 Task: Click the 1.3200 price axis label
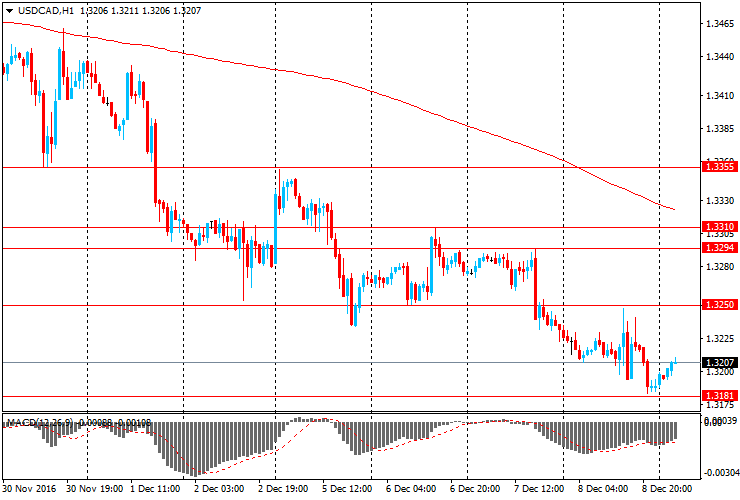(x=720, y=372)
